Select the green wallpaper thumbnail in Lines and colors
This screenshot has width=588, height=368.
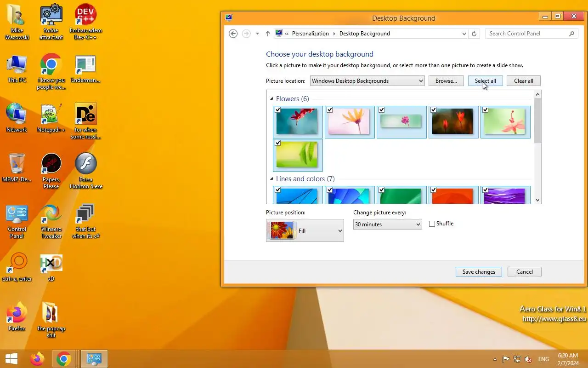click(401, 195)
